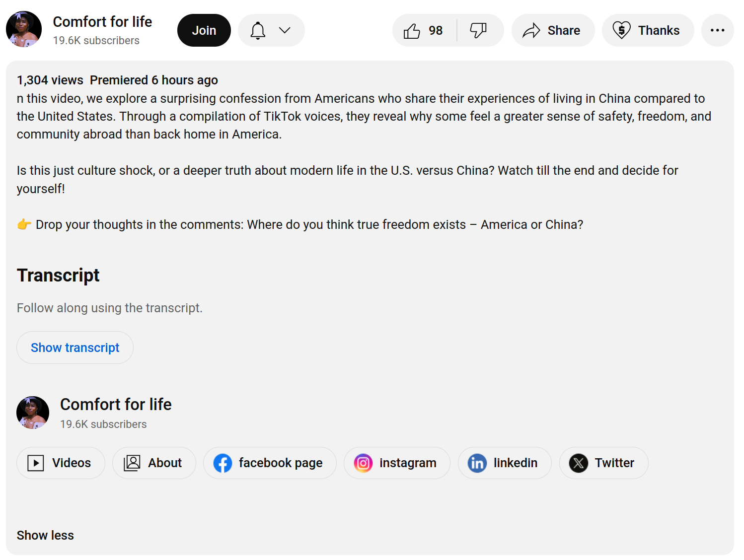Image resolution: width=744 pixels, height=560 pixels.
Task: Click the channel avatar at top left
Action: pos(24,29)
